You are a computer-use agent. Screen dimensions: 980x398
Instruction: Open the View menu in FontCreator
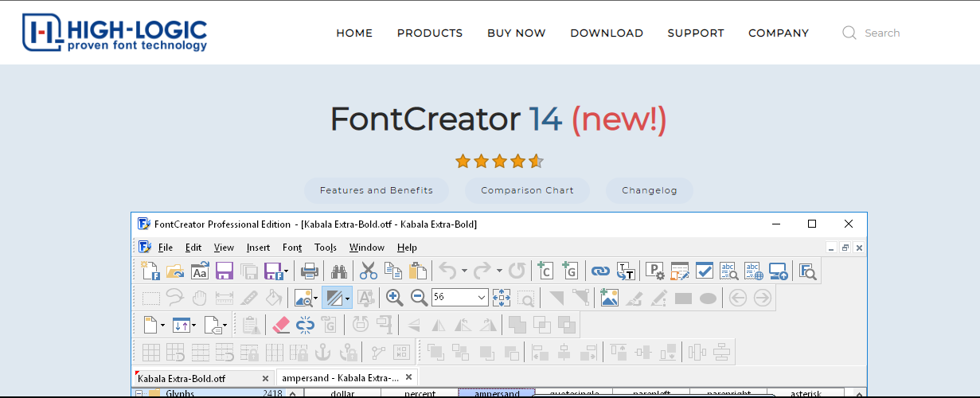[224, 248]
